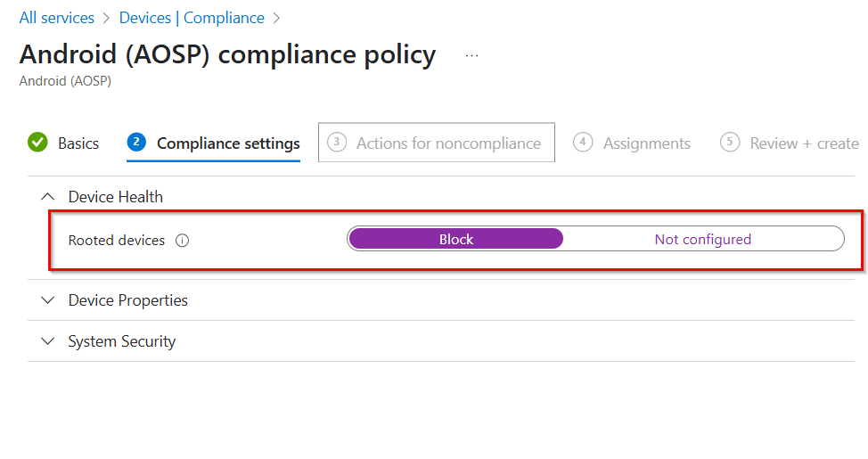Open the All services breadcrumb link
This screenshot has height=459, width=868.
point(57,18)
